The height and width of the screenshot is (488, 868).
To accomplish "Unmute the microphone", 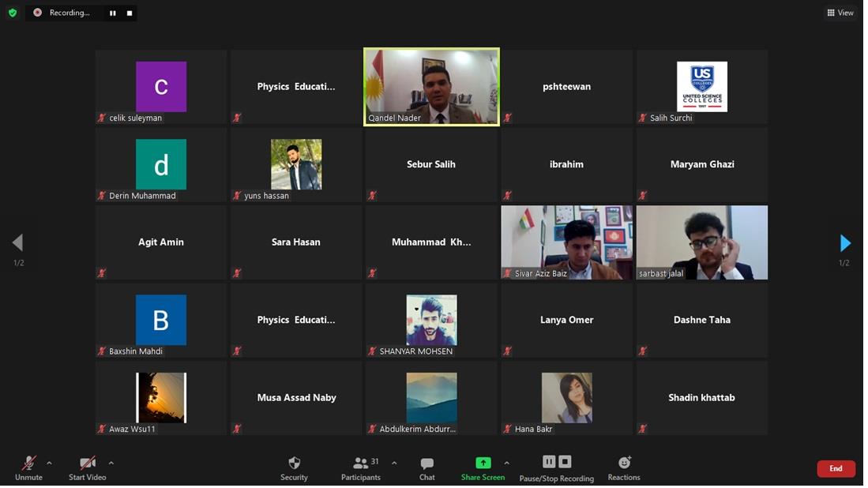I will coord(28,467).
